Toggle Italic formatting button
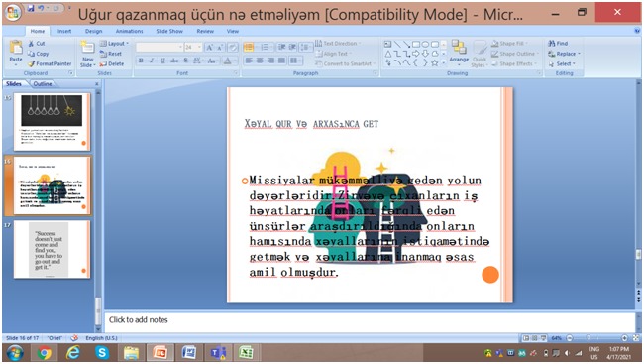The width and height of the screenshot is (644, 364). point(152,61)
